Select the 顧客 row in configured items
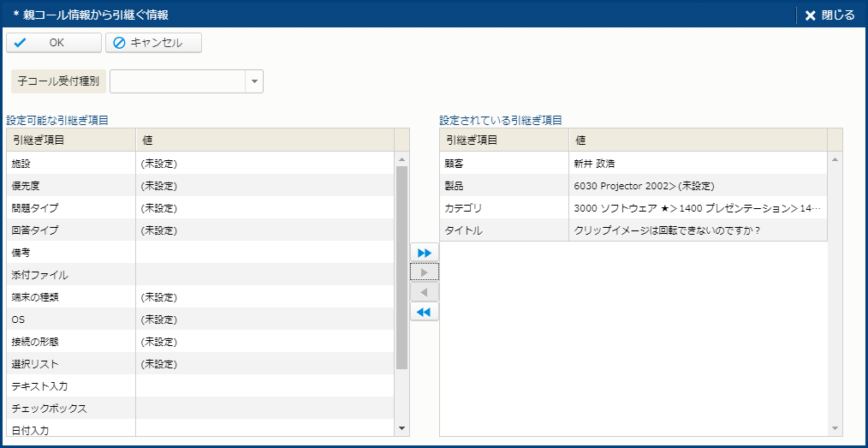The width and height of the screenshot is (868, 448). [503, 164]
